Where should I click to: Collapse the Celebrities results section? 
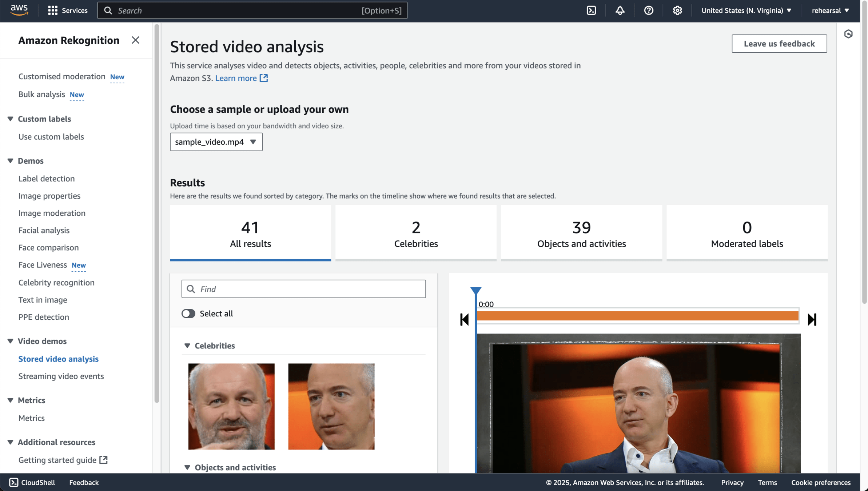coord(187,346)
